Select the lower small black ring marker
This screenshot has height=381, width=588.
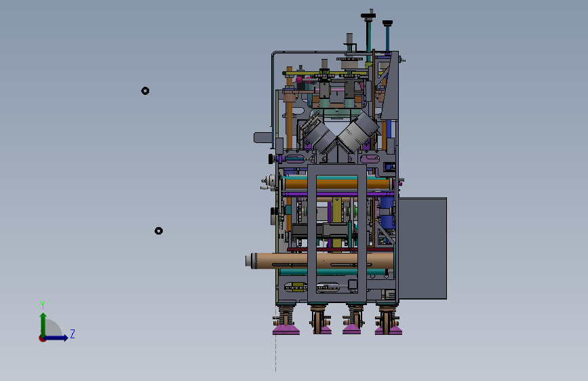pyautogui.click(x=159, y=230)
